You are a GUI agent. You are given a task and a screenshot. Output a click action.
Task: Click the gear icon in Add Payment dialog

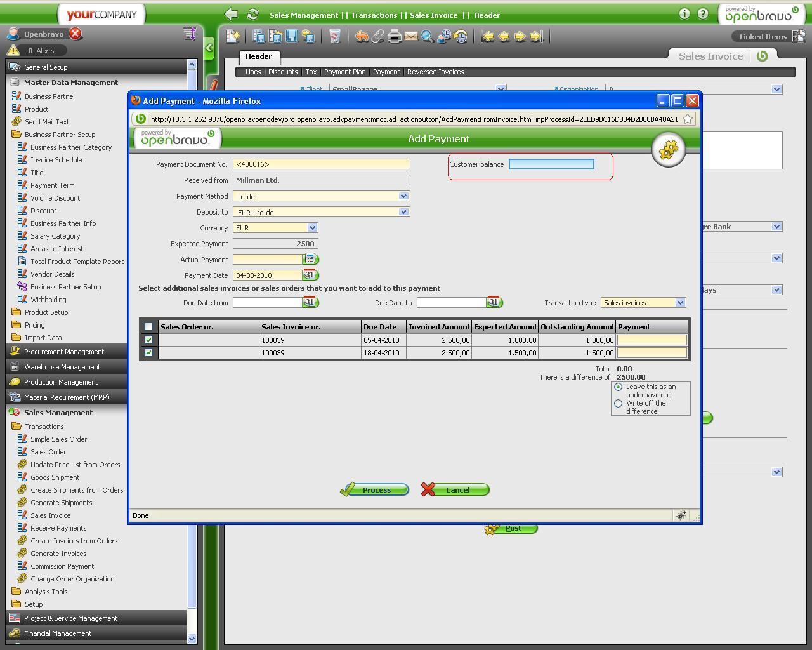(668, 150)
